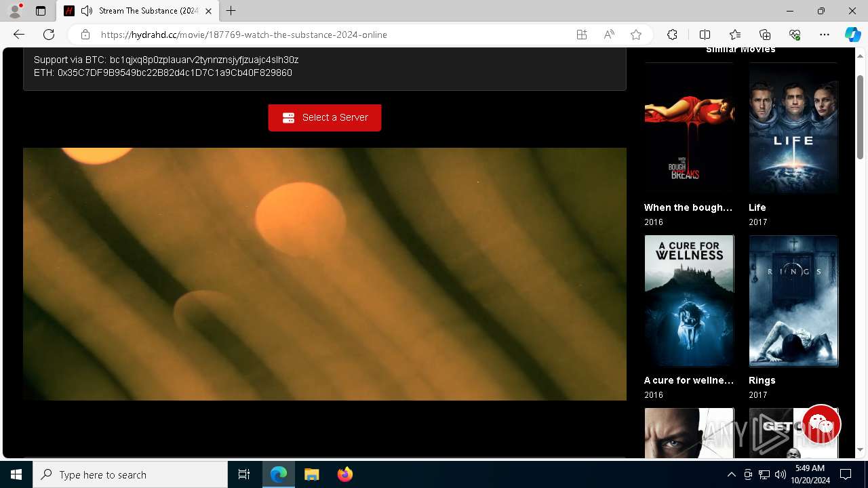Image resolution: width=868 pixels, height=488 pixels.
Task: Open Microsoft Edge taskbar icon
Action: coord(279,474)
